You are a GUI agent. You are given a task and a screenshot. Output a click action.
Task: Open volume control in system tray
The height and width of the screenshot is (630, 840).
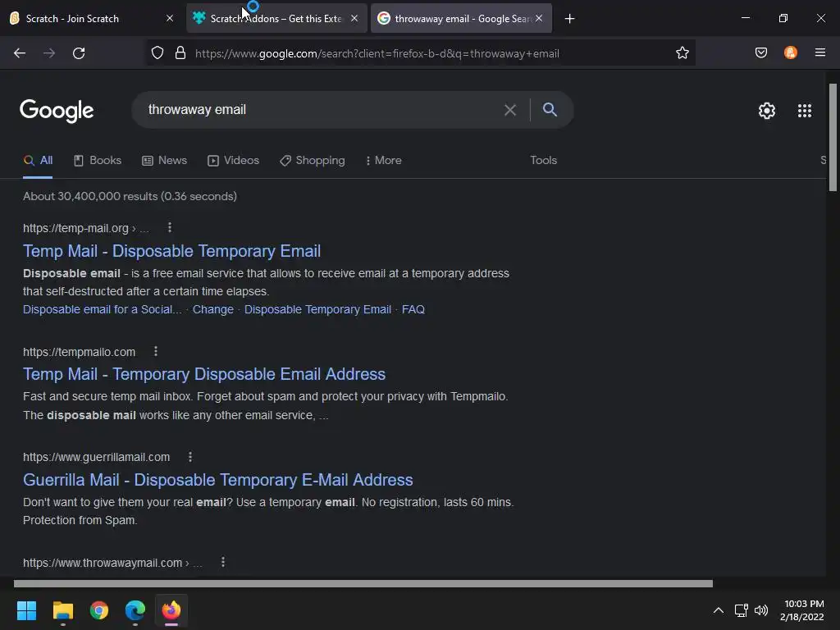tap(761, 610)
